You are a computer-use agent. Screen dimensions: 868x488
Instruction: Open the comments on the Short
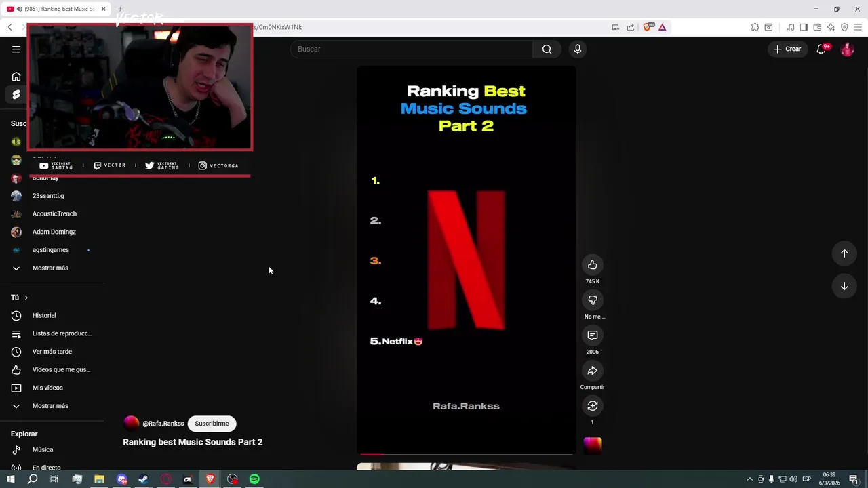593,335
